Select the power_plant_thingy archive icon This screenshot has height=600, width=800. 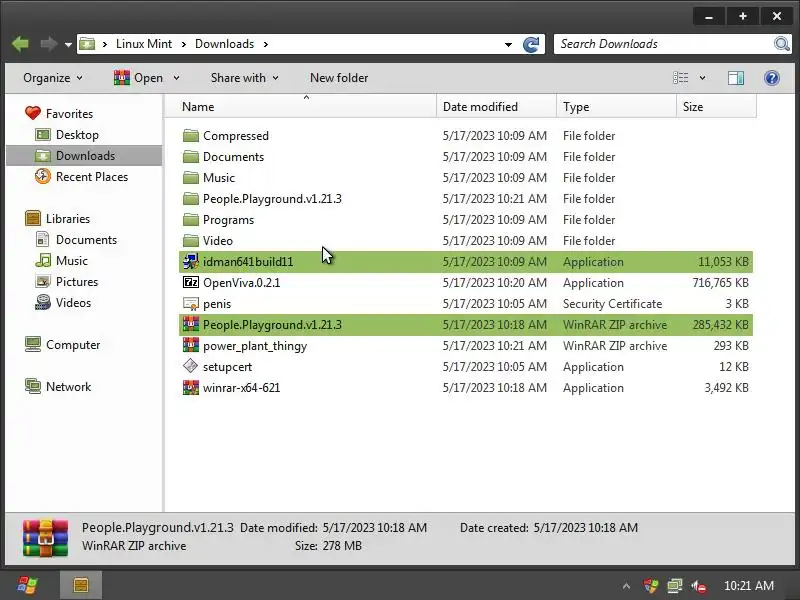[191, 345]
